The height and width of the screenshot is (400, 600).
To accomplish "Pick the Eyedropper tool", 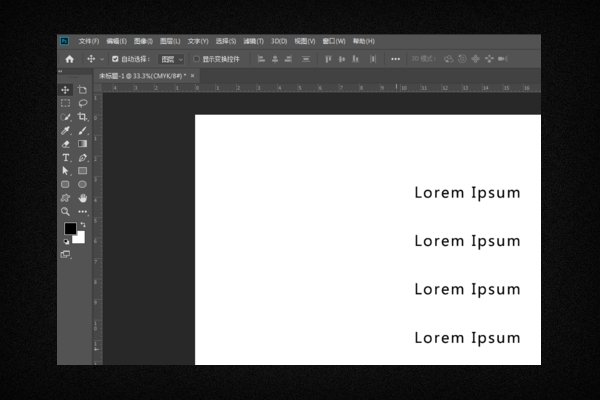I will tap(66, 131).
